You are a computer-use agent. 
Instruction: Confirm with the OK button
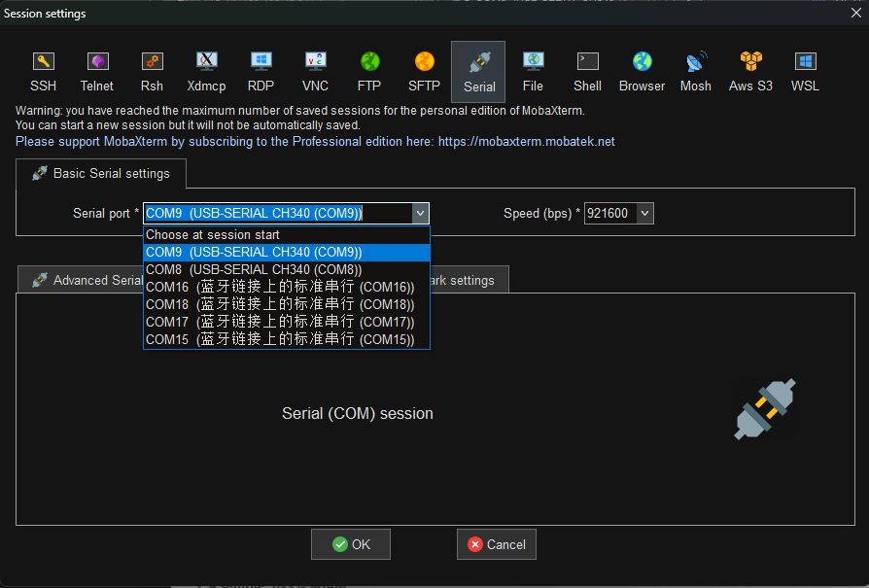(351, 544)
